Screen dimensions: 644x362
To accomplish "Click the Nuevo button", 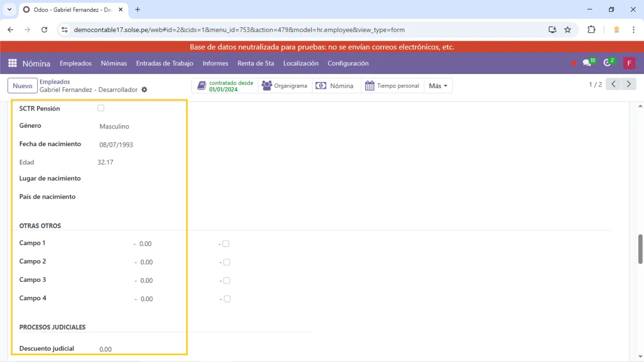I will (x=22, y=86).
